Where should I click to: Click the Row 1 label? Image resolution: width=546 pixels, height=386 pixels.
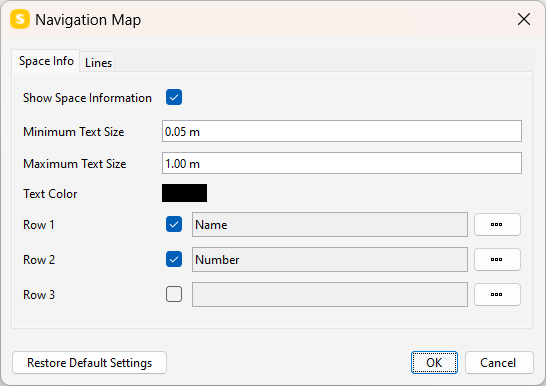click(39, 225)
